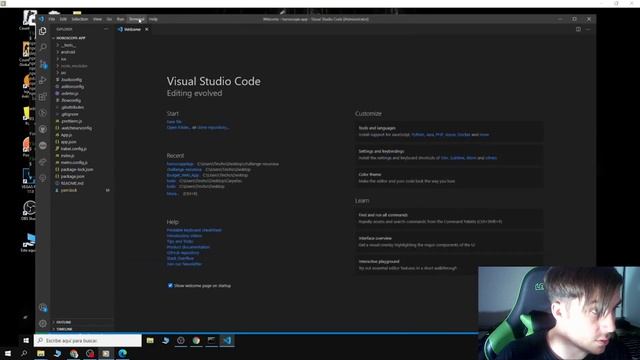
Task: Open Introductory videos link
Action: pos(184,236)
